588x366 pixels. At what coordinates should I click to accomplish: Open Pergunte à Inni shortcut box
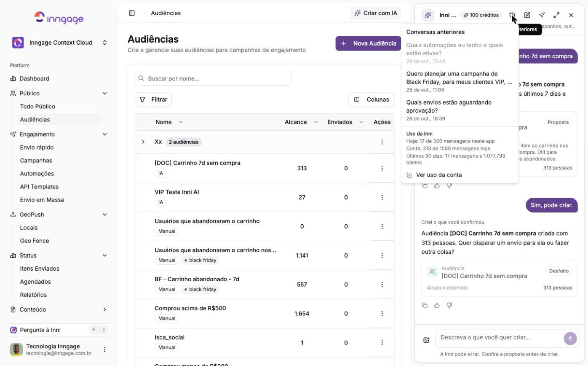tap(59, 330)
